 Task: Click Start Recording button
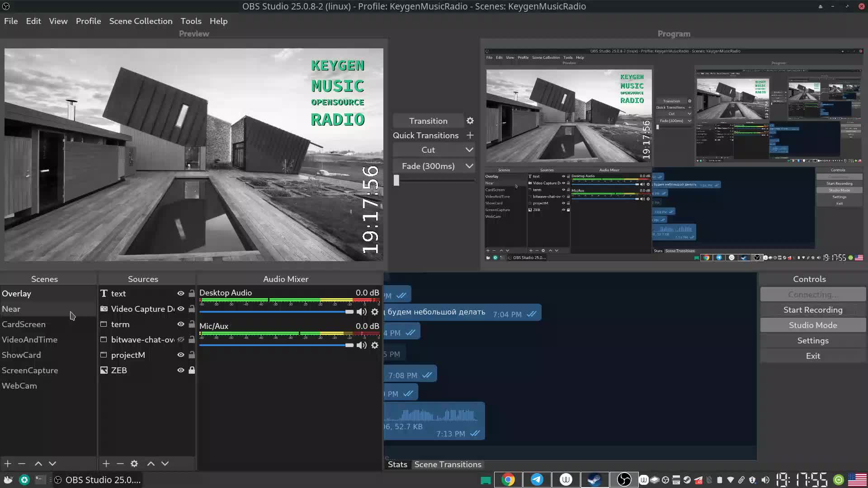tap(813, 310)
